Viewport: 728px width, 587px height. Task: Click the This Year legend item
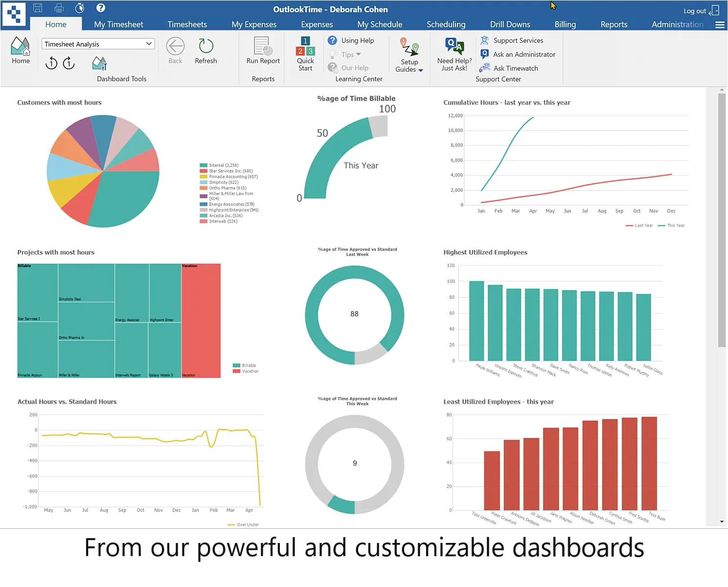pos(671,226)
